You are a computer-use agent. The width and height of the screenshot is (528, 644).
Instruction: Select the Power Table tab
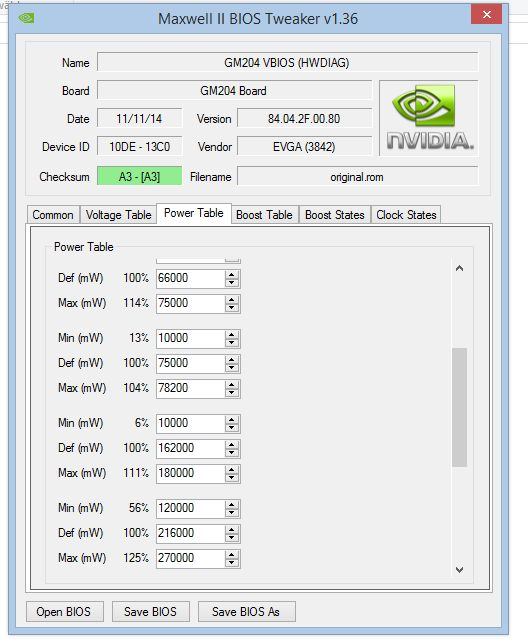[x=194, y=213]
